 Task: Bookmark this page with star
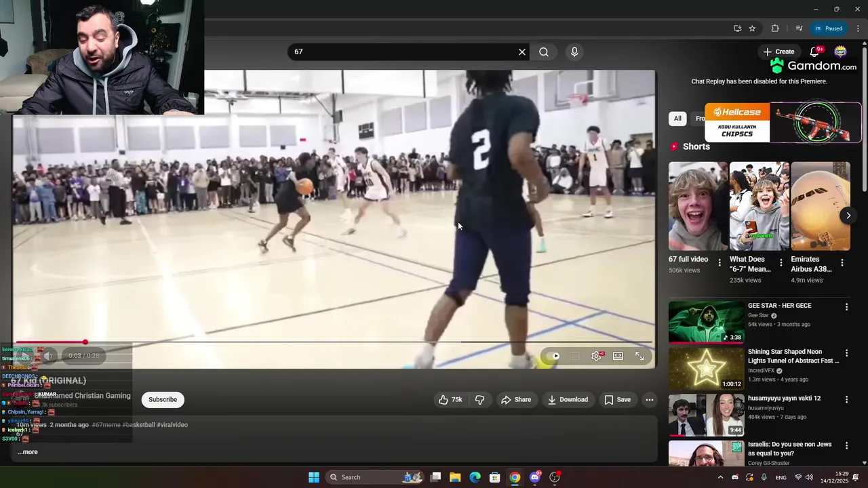[x=752, y=28]
